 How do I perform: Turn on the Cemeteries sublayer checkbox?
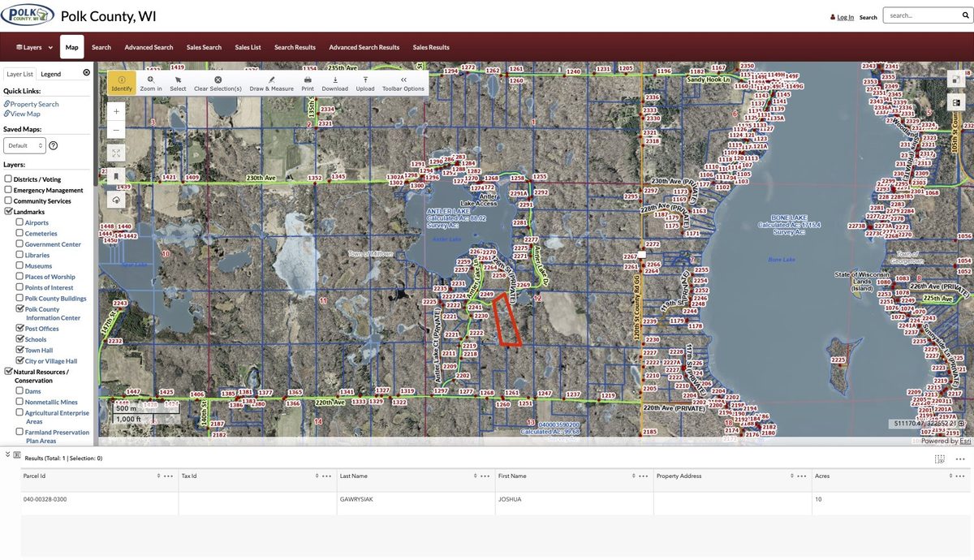coord(19,234)
